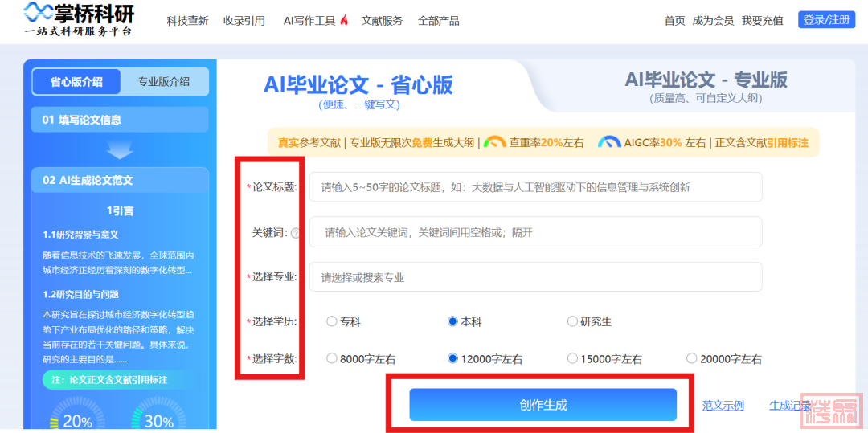
Task: Click the 关键词 keywords input field
Action: coord(535,232)
